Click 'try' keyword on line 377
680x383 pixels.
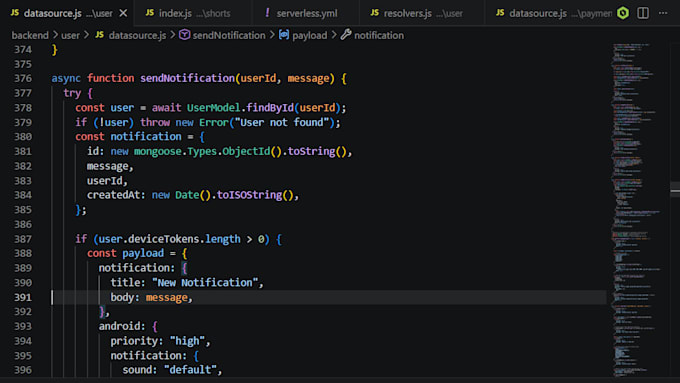(72, 93)
